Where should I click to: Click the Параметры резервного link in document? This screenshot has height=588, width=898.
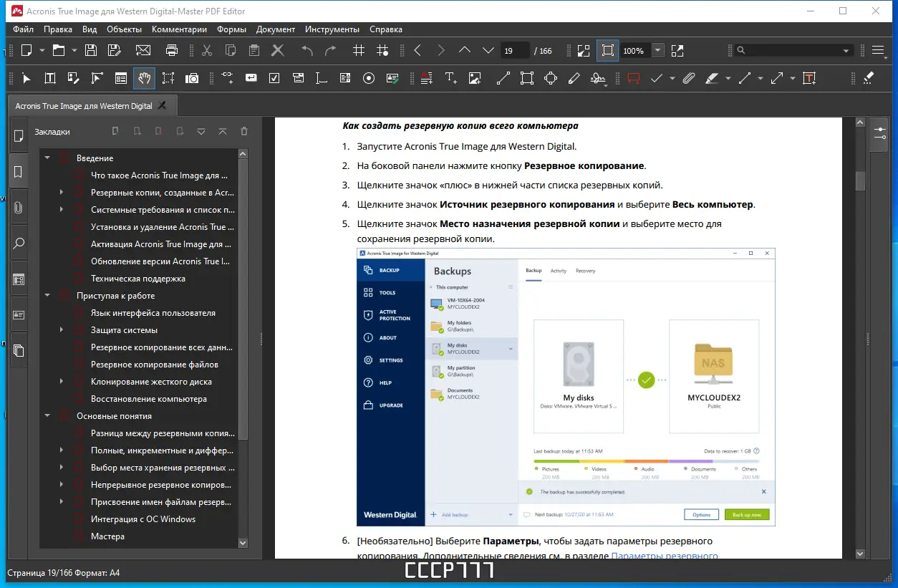tap(664, 556)
